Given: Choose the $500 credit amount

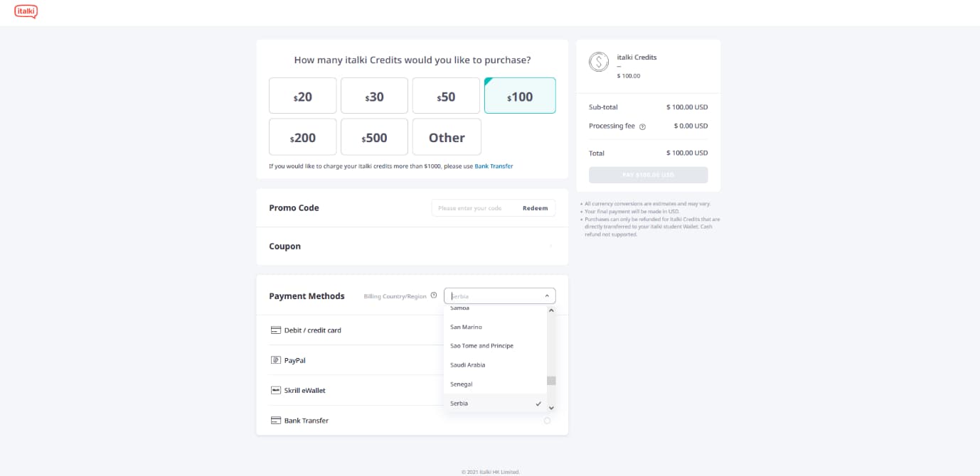Looking at the screenshot, I should 374,137.
